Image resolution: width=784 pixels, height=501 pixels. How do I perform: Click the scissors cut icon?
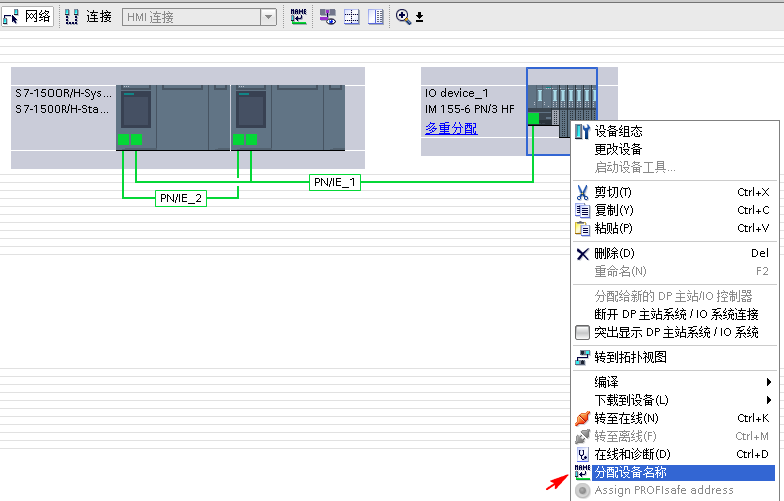pos(582,192)
